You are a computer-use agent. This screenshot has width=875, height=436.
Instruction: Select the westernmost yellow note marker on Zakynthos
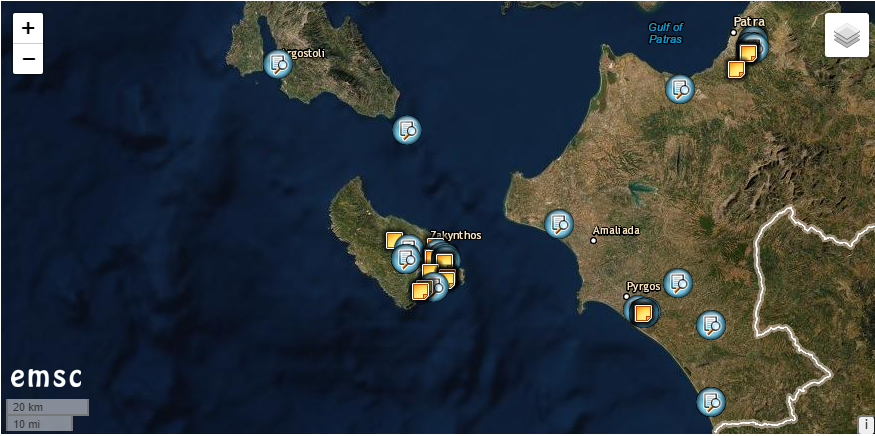click(394, 240)
